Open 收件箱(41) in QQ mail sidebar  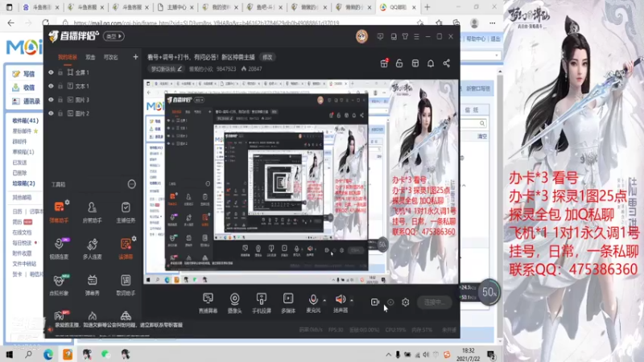pos(25,121)
